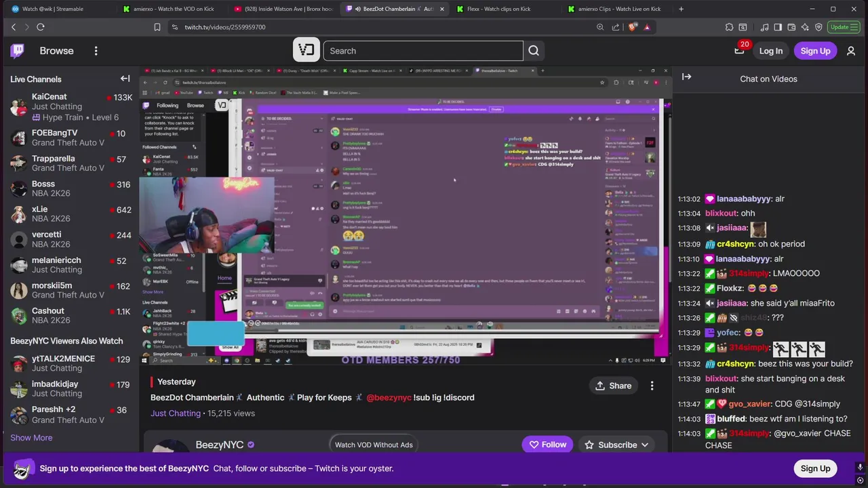Open the Brave Wallet icon
Screen dimensions: 868x488
tap(791, 27)
